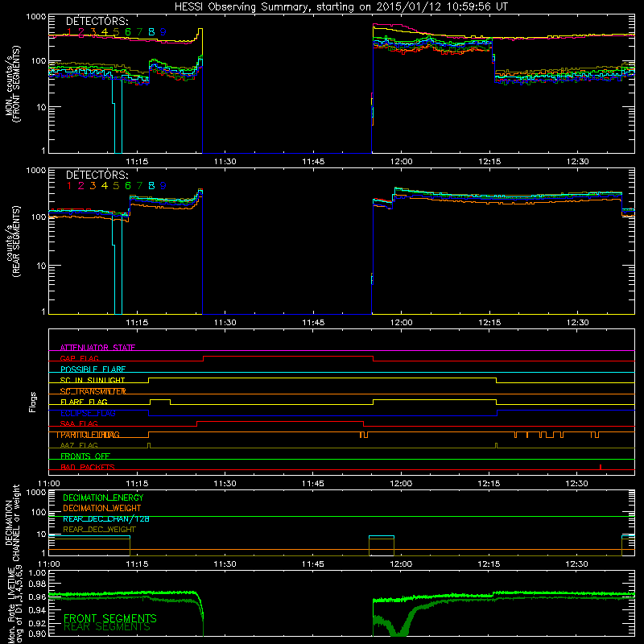Click the 12:00 tick label under front segments plot

coord(401,162)
